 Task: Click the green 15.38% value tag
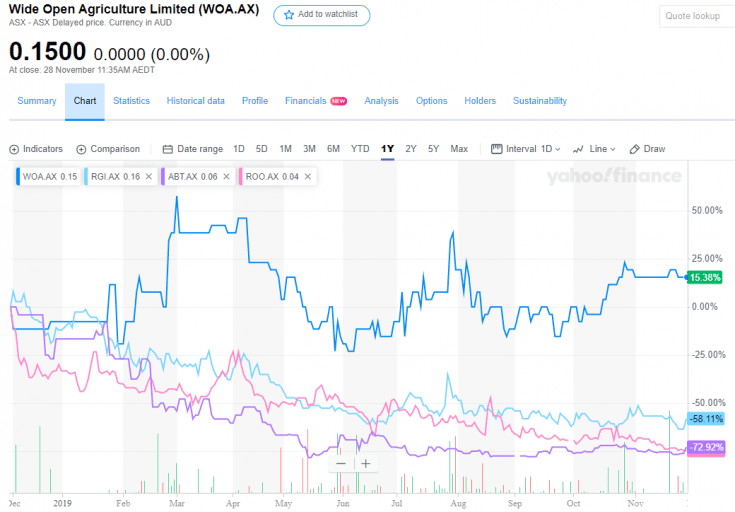click(705, 278)
